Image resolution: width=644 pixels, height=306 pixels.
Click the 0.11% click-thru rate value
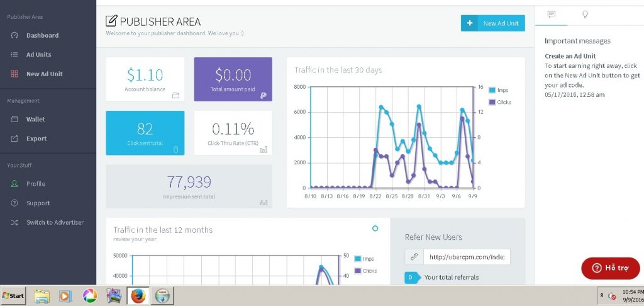(x=233, y=129)
